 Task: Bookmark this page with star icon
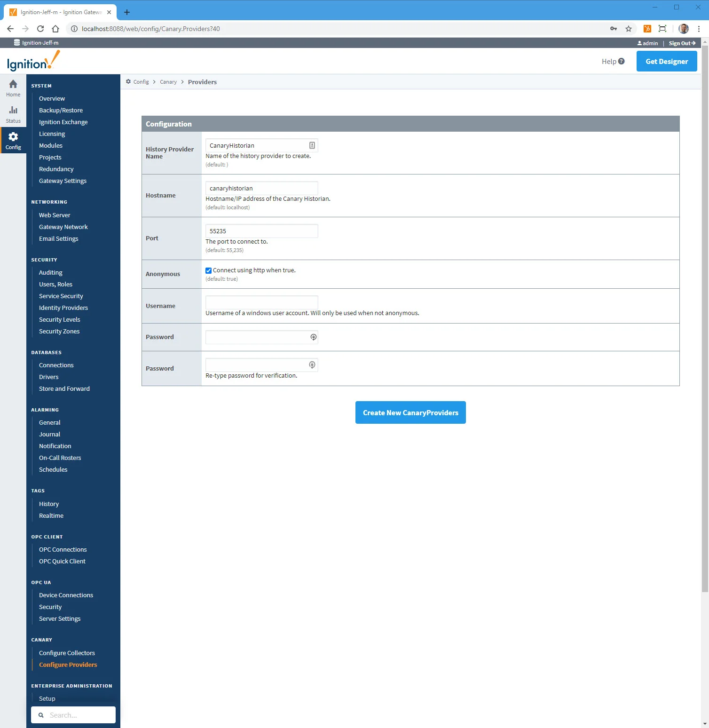coord(629,29)
